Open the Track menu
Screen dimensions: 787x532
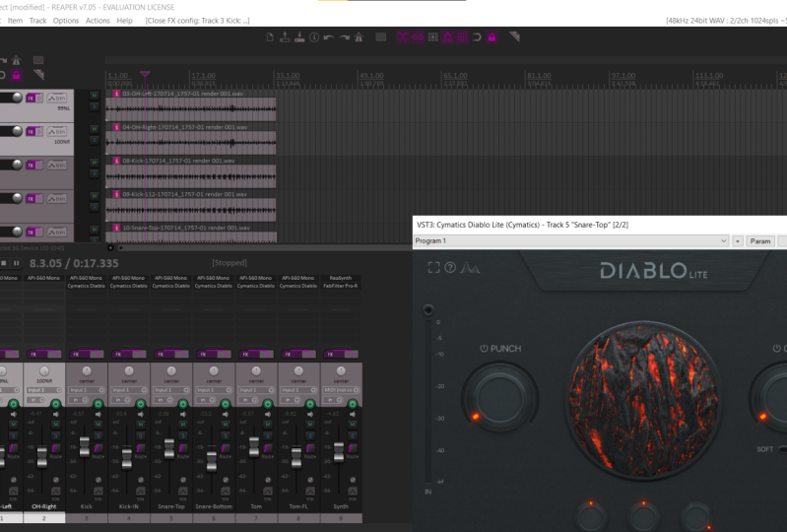pyautogui.click(x=37, y=21)
